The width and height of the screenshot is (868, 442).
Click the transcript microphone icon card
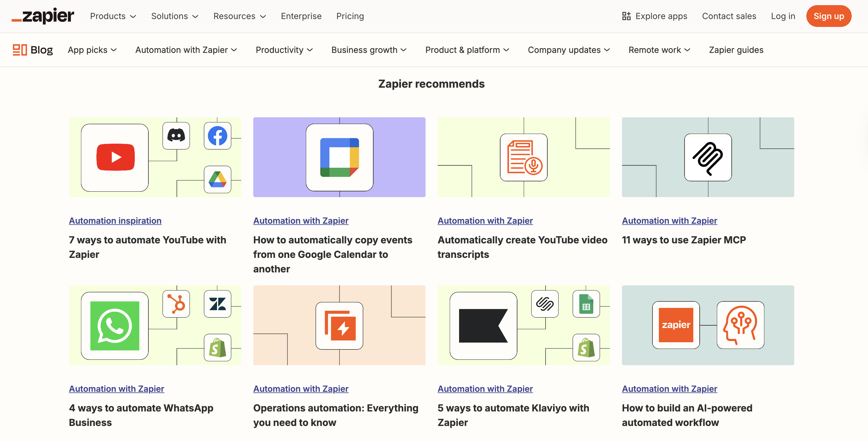pos(523,158)
